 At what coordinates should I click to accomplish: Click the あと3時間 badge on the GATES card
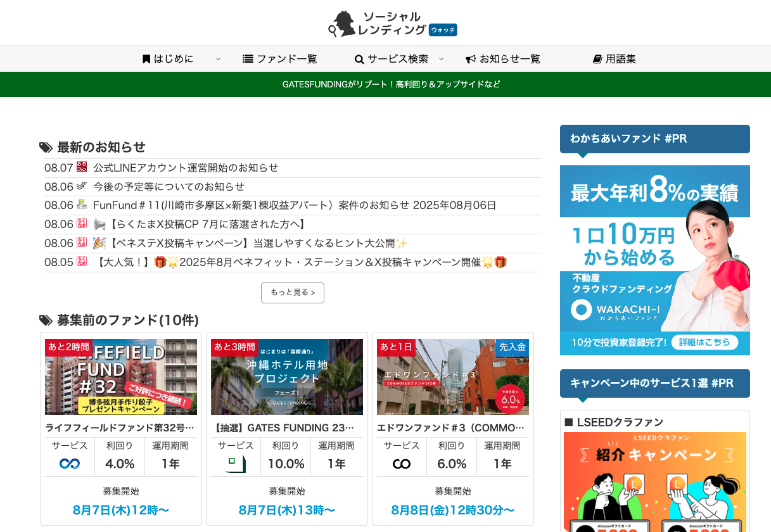coord(234,348)
